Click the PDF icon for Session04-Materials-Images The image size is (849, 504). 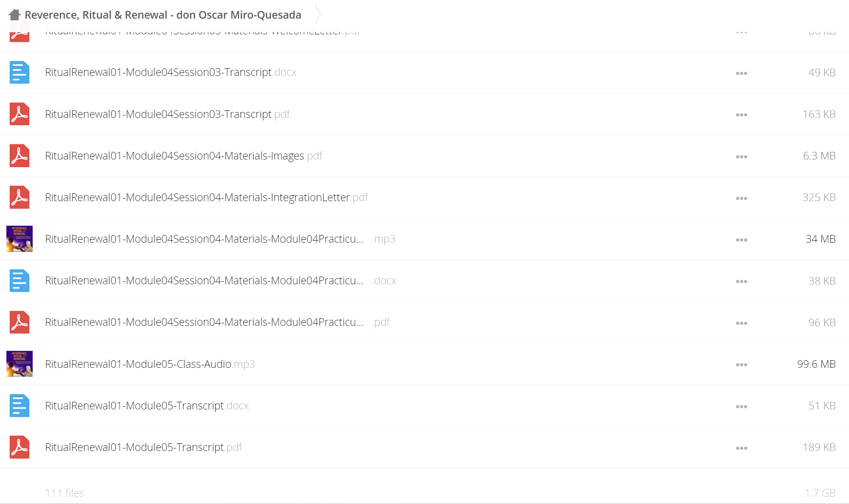[20, 156]
